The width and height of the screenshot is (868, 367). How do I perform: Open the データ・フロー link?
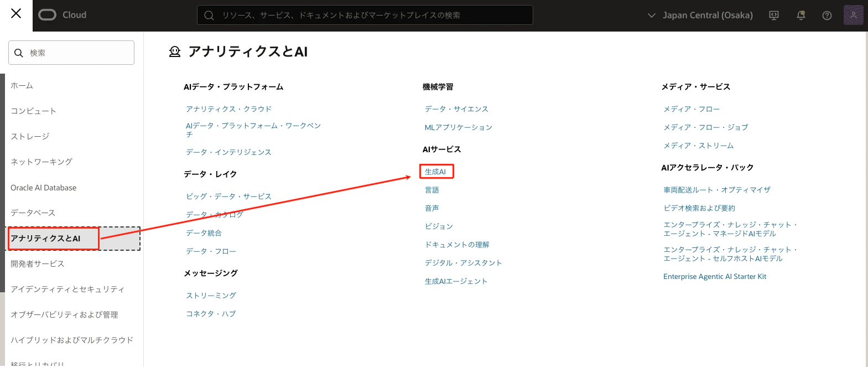tap(211, 251)
